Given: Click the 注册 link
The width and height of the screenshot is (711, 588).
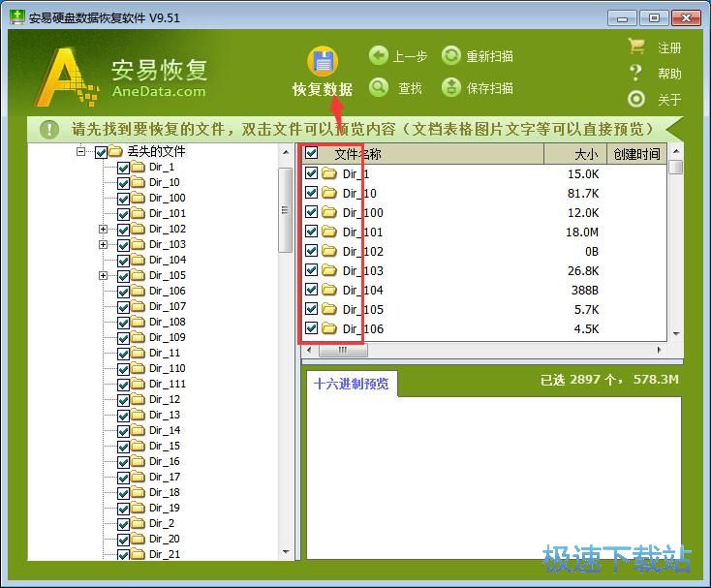Looking at the screenshot, I should [669, 47].
